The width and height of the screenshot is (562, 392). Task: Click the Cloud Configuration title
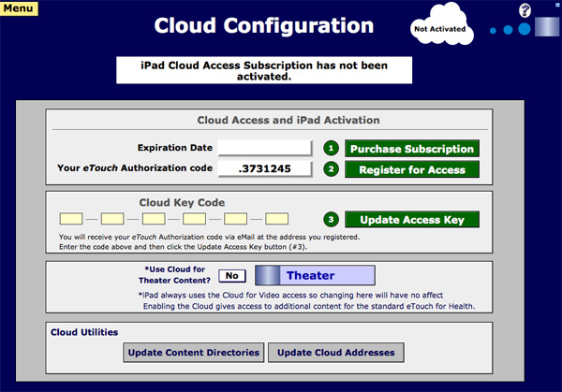click(264, 26)
